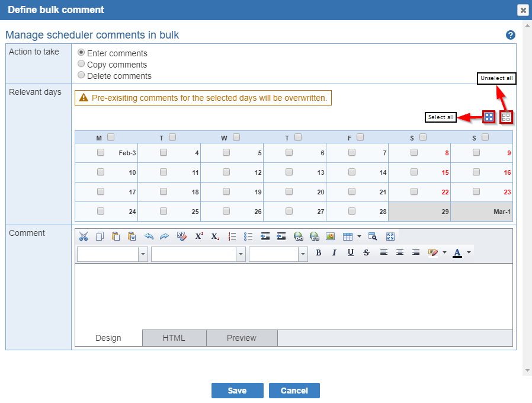Check the M column header checkbox
The width and height of the screenshot is (532, 403).
tap(111, 137)
